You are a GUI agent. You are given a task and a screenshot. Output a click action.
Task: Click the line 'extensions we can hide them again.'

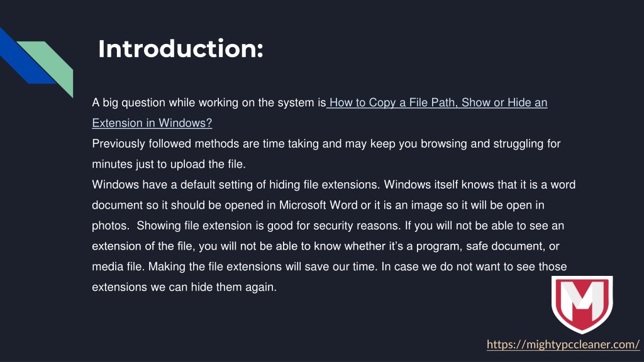point(184,287)
